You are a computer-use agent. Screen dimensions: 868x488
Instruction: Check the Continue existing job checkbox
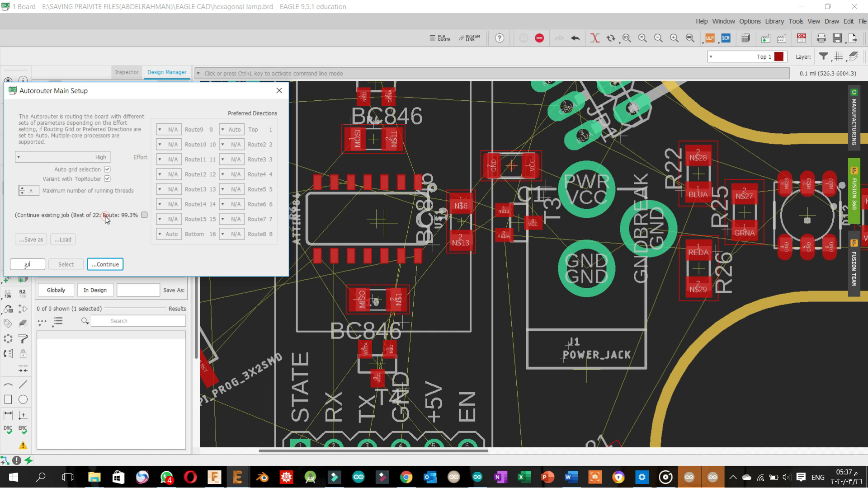[x=144, y=215]
